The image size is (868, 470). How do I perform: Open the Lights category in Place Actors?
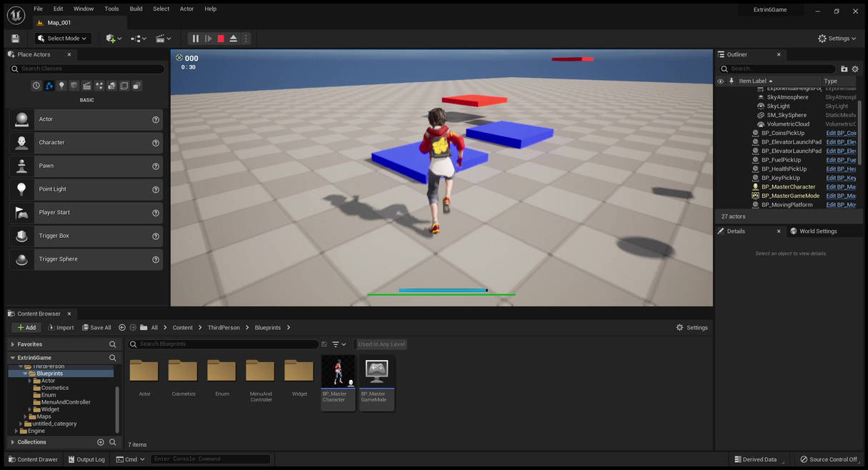click(x=61, y=85)
